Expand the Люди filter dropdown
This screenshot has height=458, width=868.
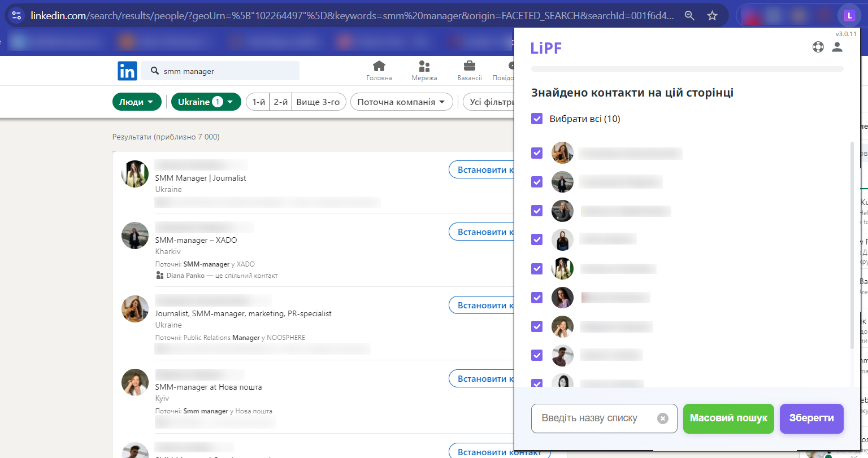click(x=137, y=102)
